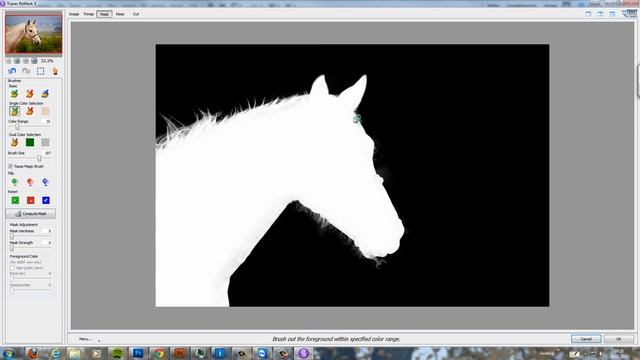Viewport: 640px width, 360px height.
Task: Click the grey dual color swatch
Action: coord(45,142)
